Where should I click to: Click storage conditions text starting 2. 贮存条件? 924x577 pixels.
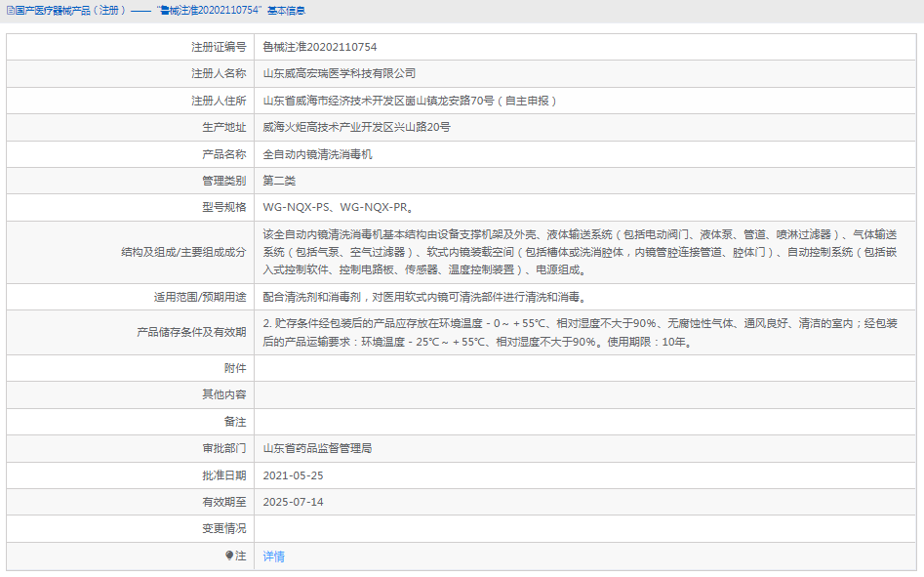580,332
